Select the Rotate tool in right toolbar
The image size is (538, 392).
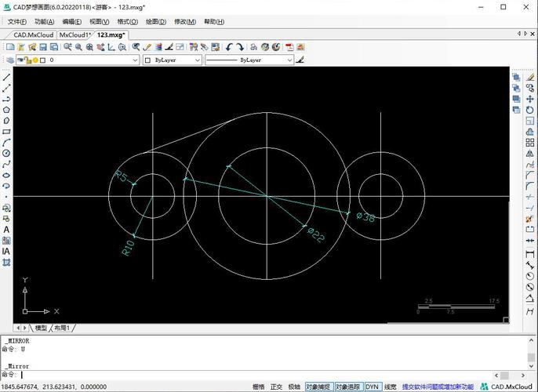coord(530,110)
